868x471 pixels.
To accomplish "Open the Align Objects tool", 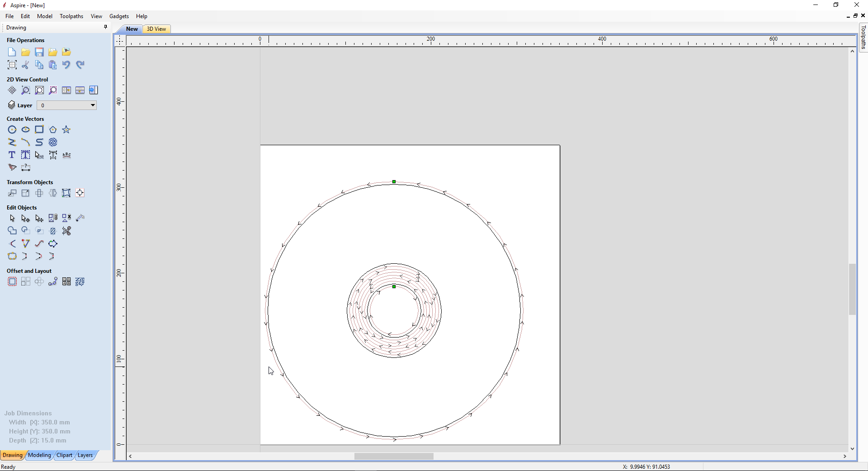I will [x=80, y=193].
